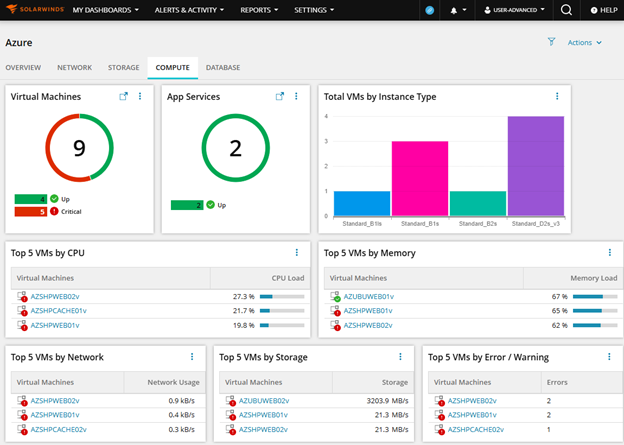The height and width of the screenshot is (445, 624).
Task: Click Network Usage column header
Action: pos(174,383)
